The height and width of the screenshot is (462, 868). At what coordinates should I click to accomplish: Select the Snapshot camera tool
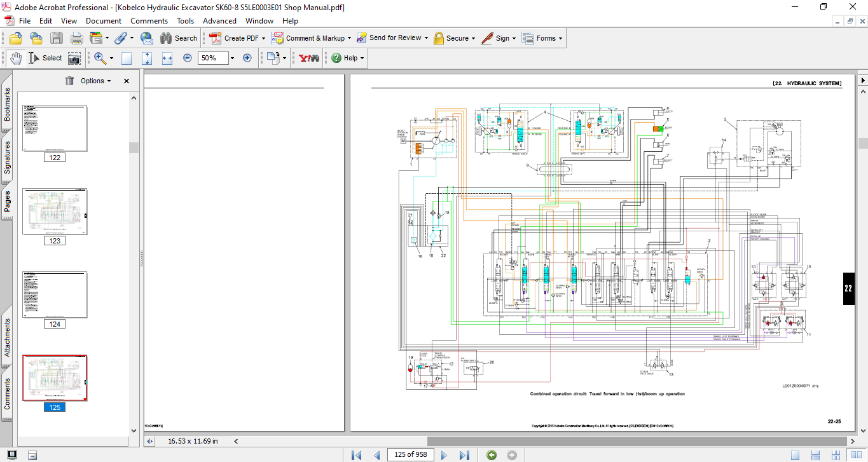click(74, 58)
